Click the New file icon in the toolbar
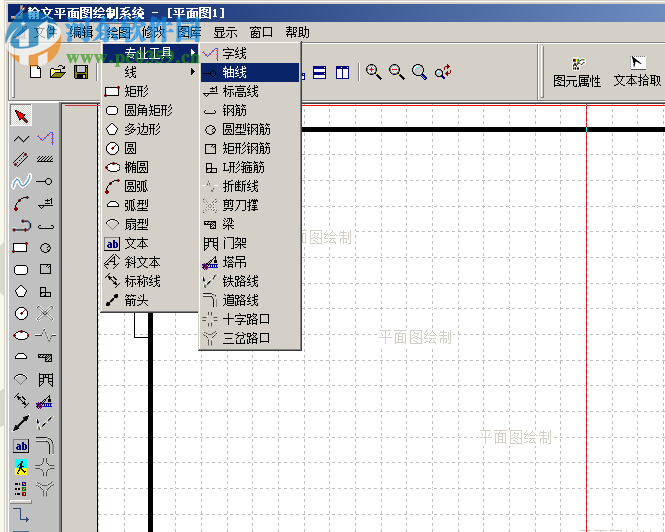This screenshot has width=665, height=532. (36, 72)
